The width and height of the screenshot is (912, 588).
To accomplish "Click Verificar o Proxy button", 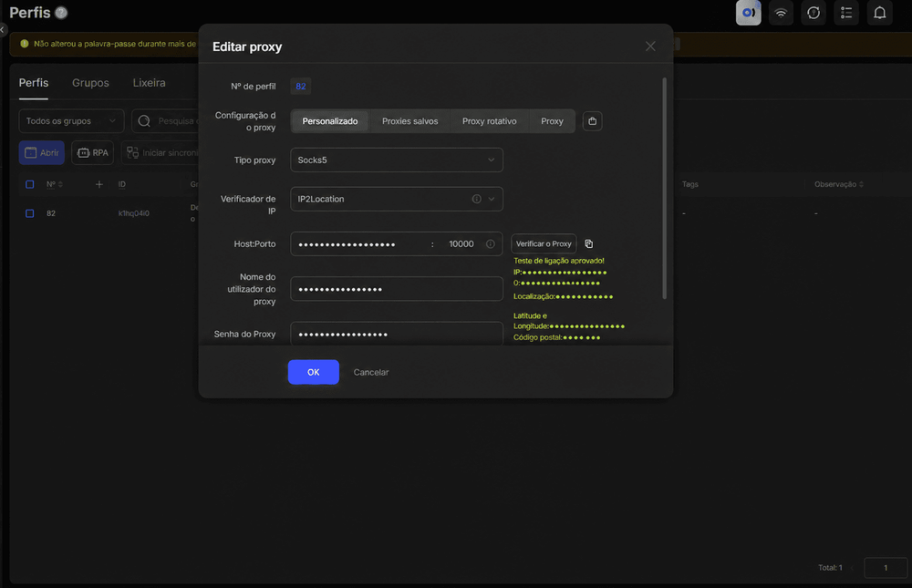I will 544,243.
